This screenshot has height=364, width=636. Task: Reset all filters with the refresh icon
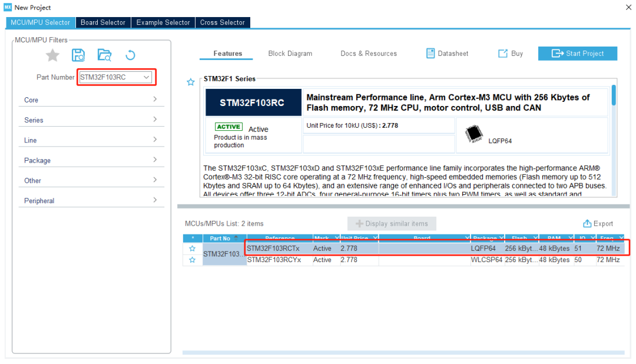[130, 55]
